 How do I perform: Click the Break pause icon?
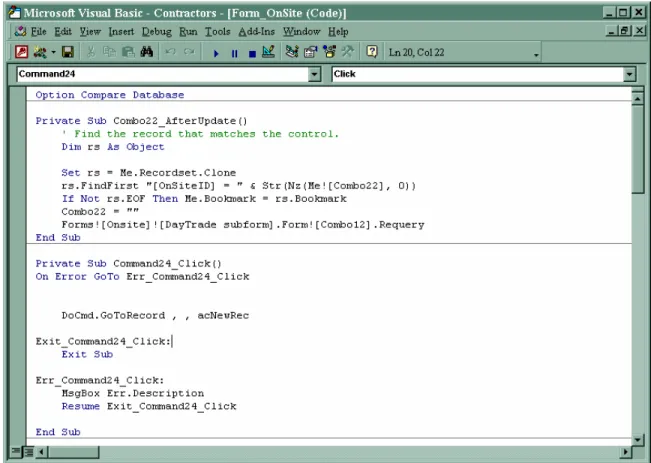pyautogui.click(x=235, y=54)
